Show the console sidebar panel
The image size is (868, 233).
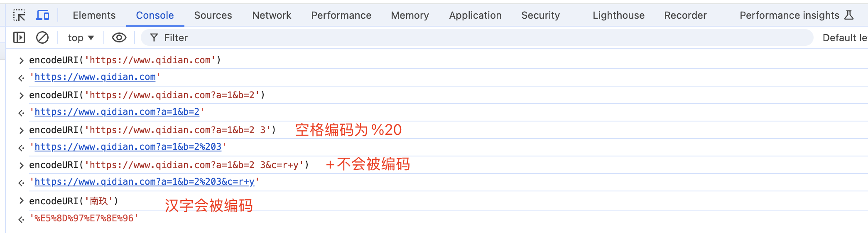(x=19, y=38)
